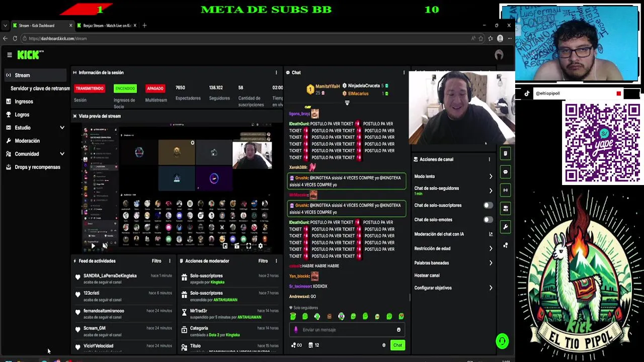This screenshot has height=362, width=644.
Task: Click the stream preview thumbnail
Action: point(177,187)
